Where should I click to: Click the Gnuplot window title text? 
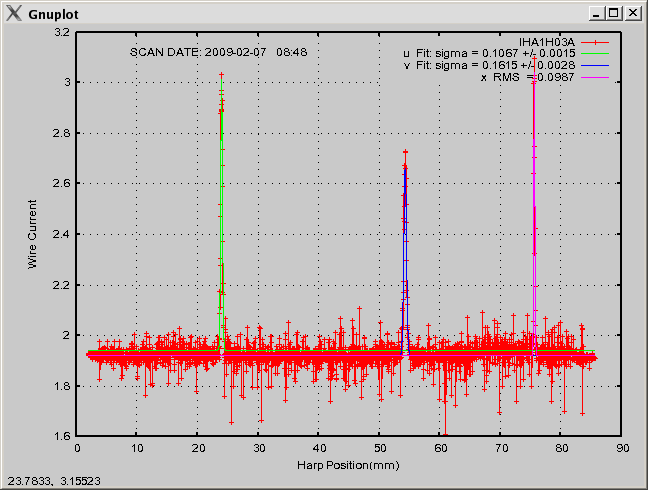[53, 14]
